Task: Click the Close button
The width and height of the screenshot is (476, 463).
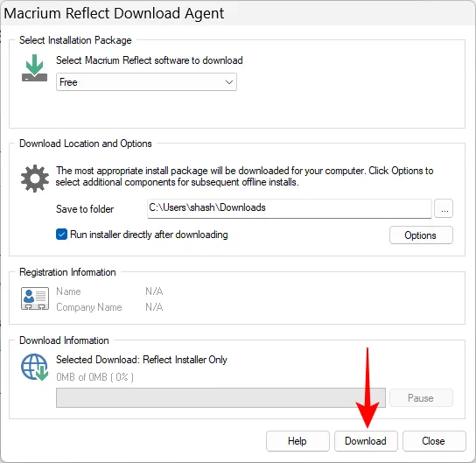Action: (434, 441)
